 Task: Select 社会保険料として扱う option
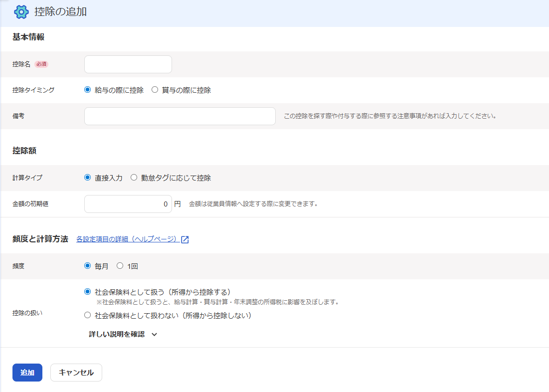point(88,291)
